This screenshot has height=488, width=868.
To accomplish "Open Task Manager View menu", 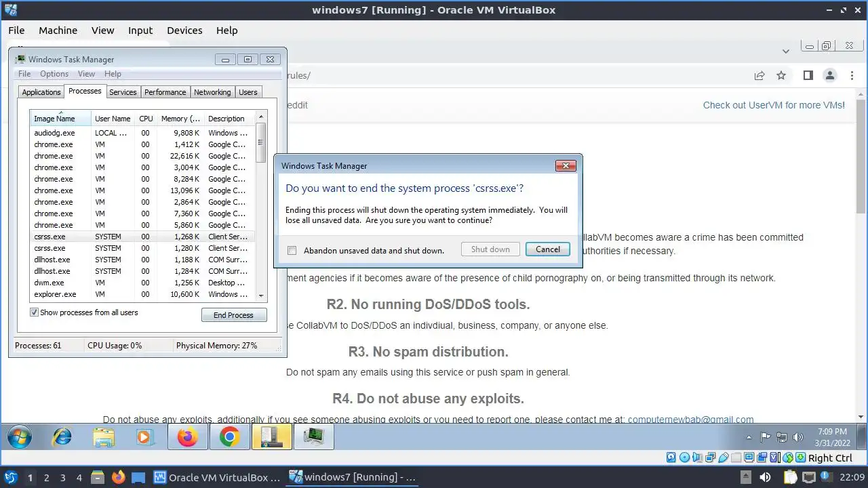I will pos(86,74).
